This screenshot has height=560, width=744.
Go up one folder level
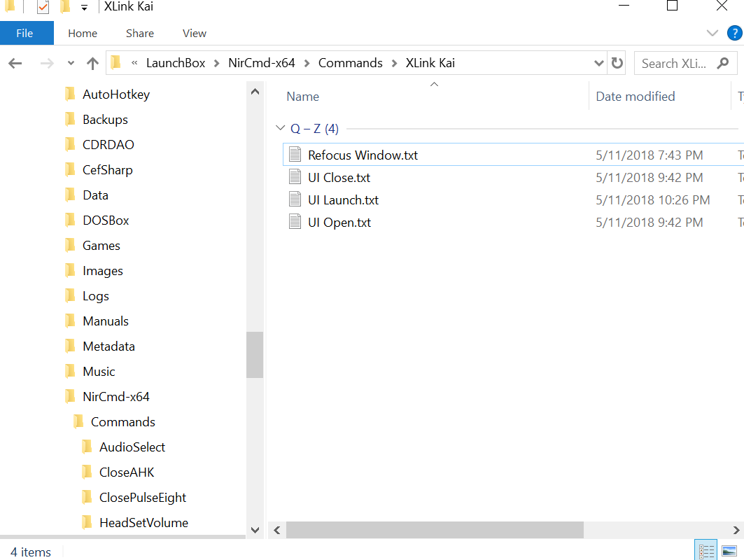(x=92, y=63)
